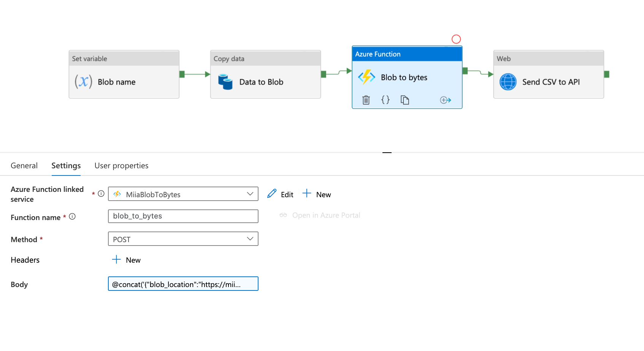Click info icon beside linked service
This screenshot has width=644, height=351.
(x=101, y=194)
